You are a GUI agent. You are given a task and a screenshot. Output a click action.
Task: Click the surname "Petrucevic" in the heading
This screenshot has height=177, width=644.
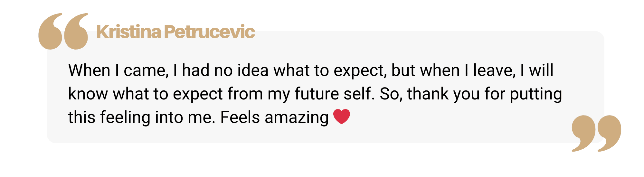pyautogui.click(x=210, y=32)
